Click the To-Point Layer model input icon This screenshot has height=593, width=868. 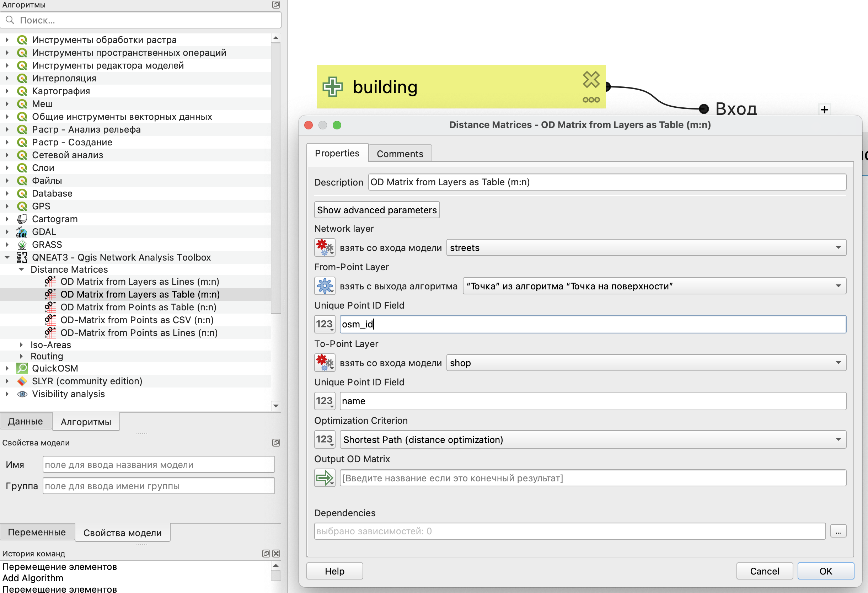[324, 363]
